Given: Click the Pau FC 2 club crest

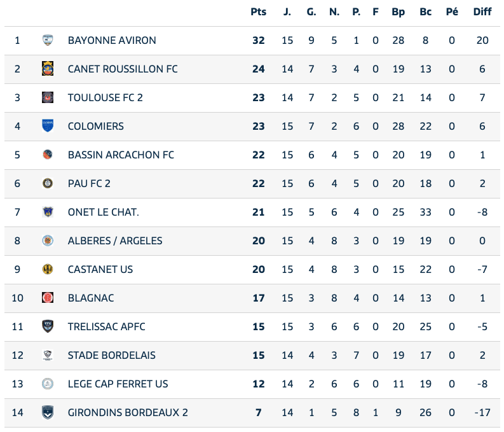Looking at the screenshot, I should tap(48, 183).
